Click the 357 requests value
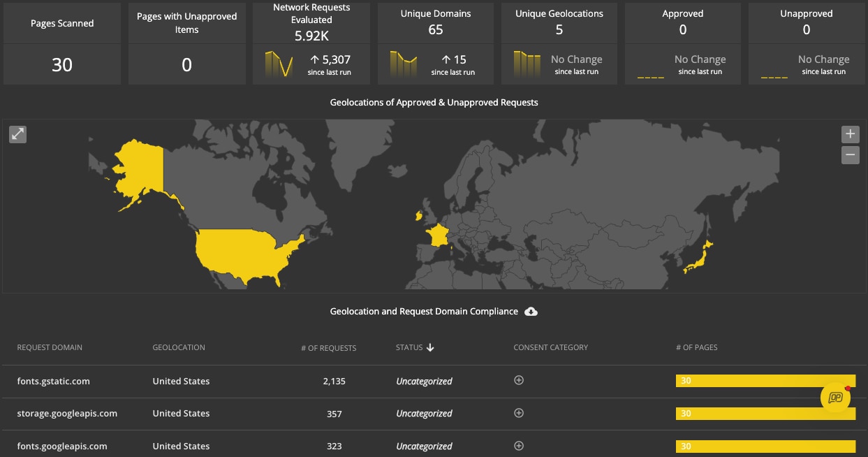The width and height of the screenshot is (868, 457). pos(334,414)
